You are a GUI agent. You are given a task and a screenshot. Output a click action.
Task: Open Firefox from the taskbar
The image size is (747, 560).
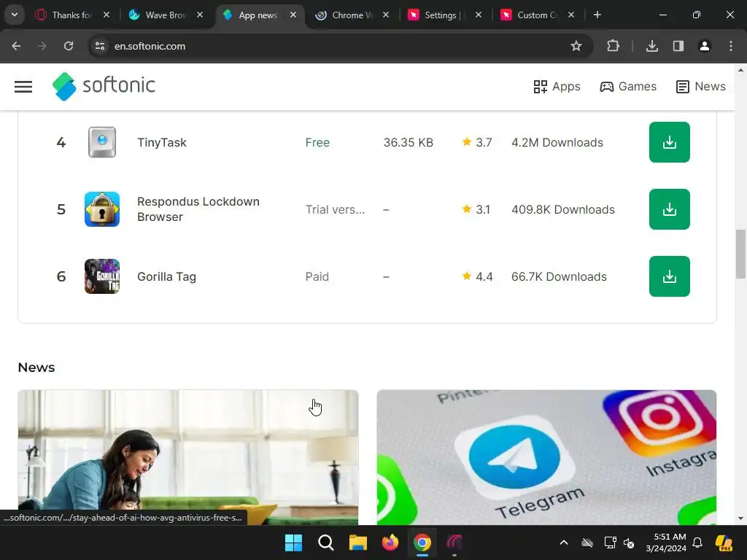(390, 542)
